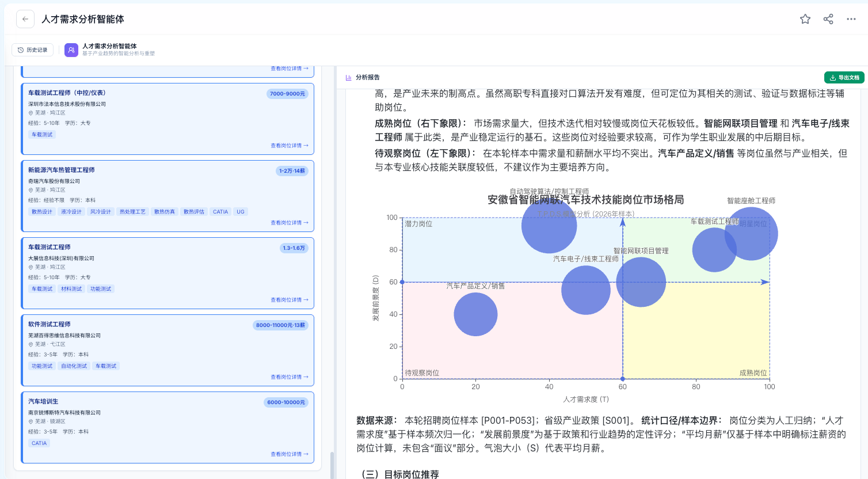
Task: Click the 自动化测试 skill tag
Action: coord(74,366)
